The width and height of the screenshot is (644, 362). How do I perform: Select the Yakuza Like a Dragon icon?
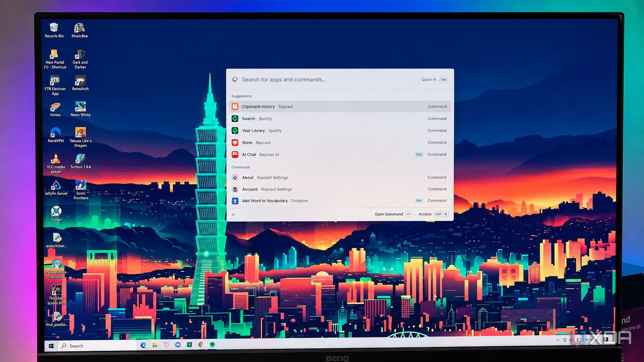coord(80,132)
